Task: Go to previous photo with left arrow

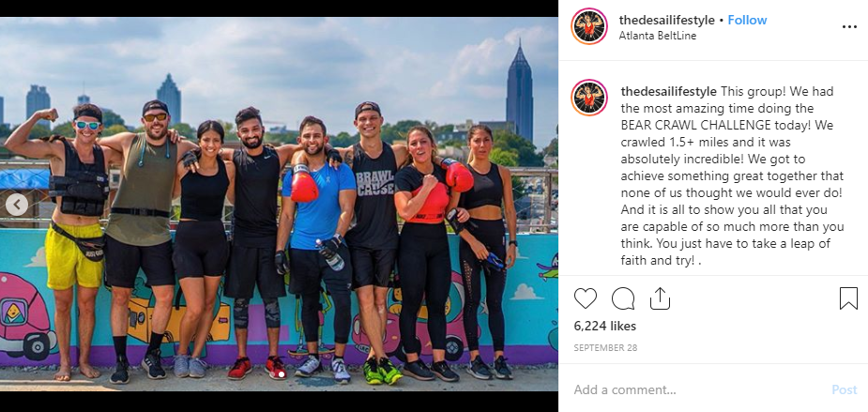Action: pos(17,205)
